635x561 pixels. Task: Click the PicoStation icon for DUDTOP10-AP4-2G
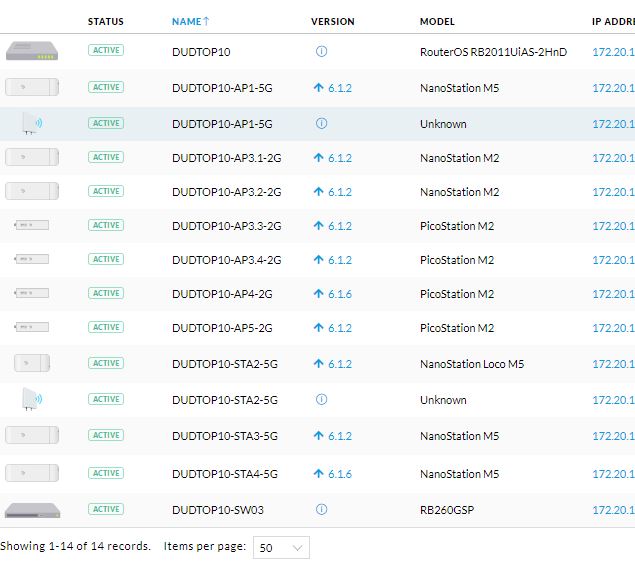tap(32, 293)
